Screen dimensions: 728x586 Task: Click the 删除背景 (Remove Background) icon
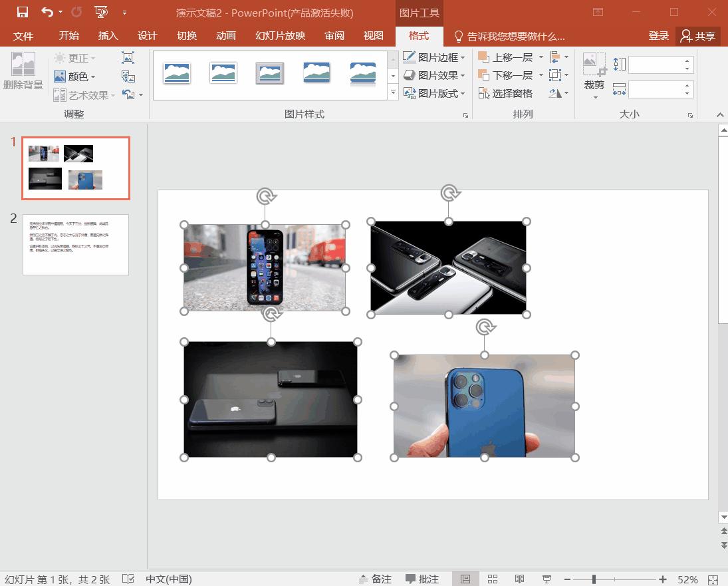point(23,65)
